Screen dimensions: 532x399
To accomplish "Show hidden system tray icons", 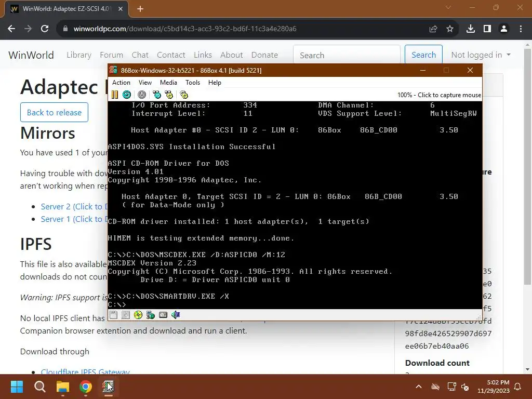I will 419,387.
